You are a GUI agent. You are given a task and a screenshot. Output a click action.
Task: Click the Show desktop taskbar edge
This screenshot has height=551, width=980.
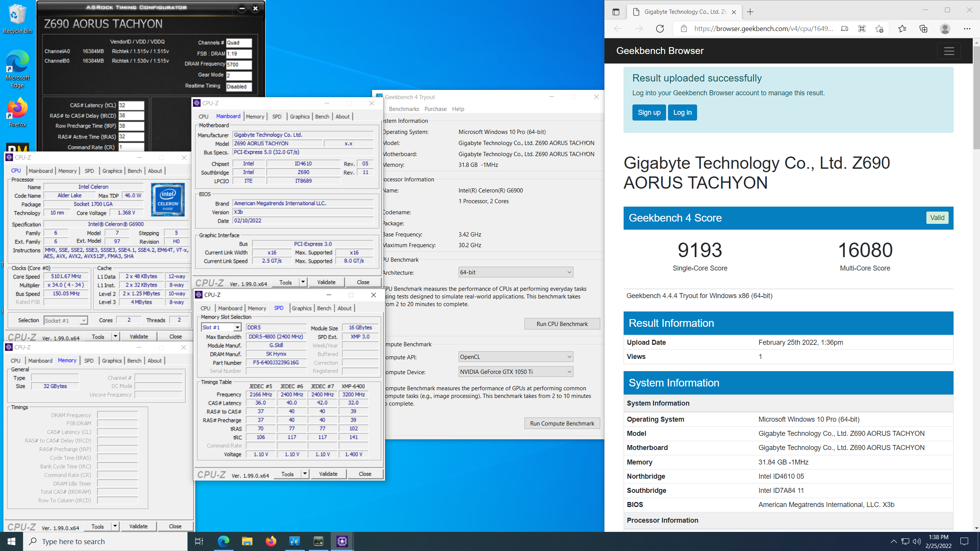pyautogui.click(x=978, y=541)
